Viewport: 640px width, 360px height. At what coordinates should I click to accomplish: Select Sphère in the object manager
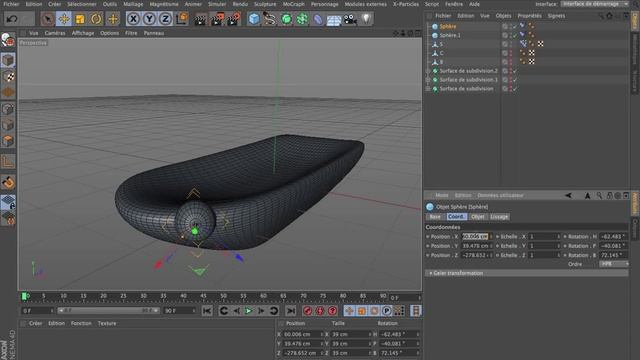click(x=448, y=26)
